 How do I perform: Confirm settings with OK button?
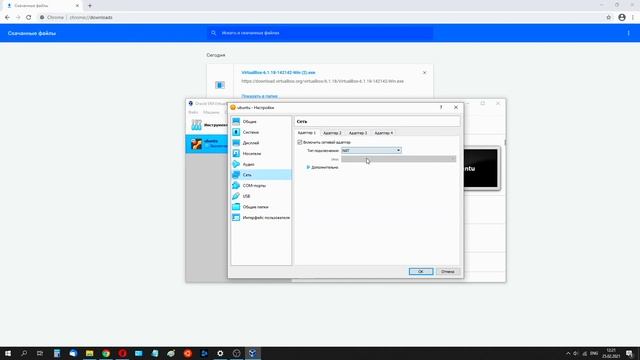pyautogui.click(x=421, y=271)
